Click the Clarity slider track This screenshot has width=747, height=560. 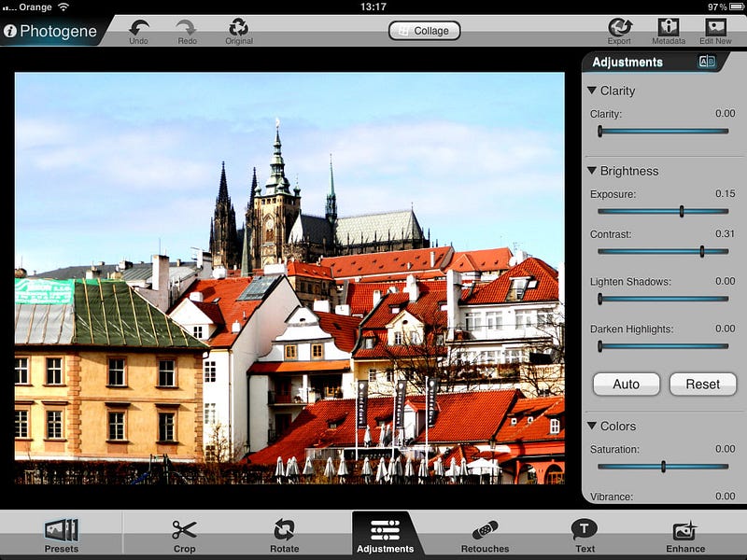pos(663,131)
